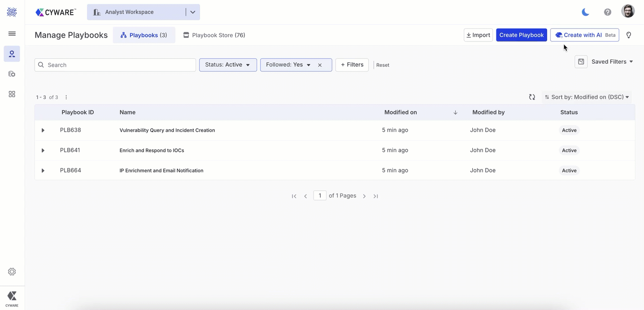Click the Create Playbook button
644x310 pixels.
coord(521,35)
